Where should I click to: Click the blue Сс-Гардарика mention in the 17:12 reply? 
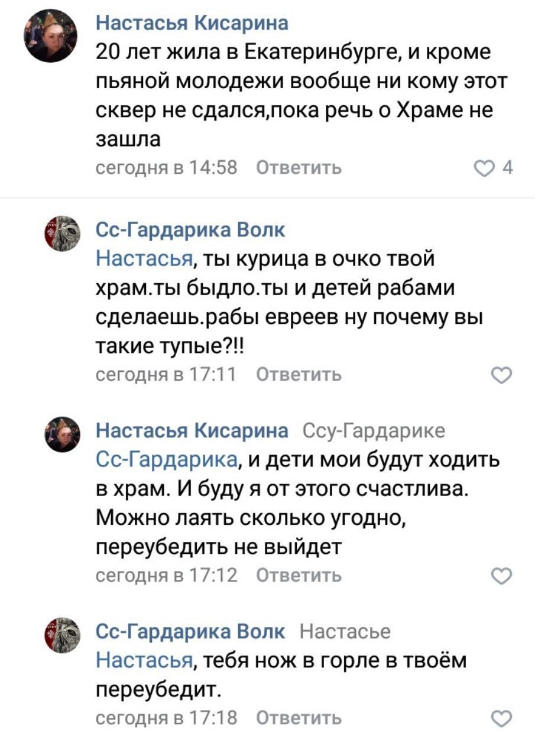167,459
